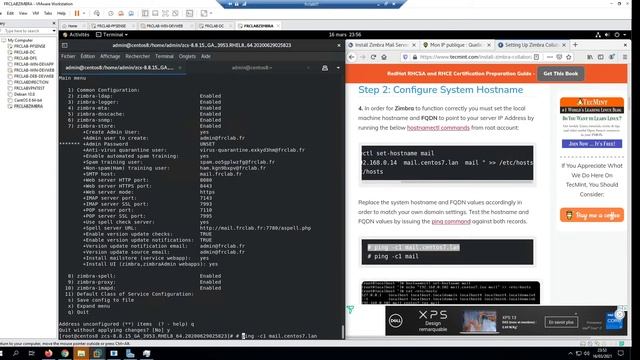Click the VMware enter full screen icon
The image size is (640, 360).
coord(165,13)
